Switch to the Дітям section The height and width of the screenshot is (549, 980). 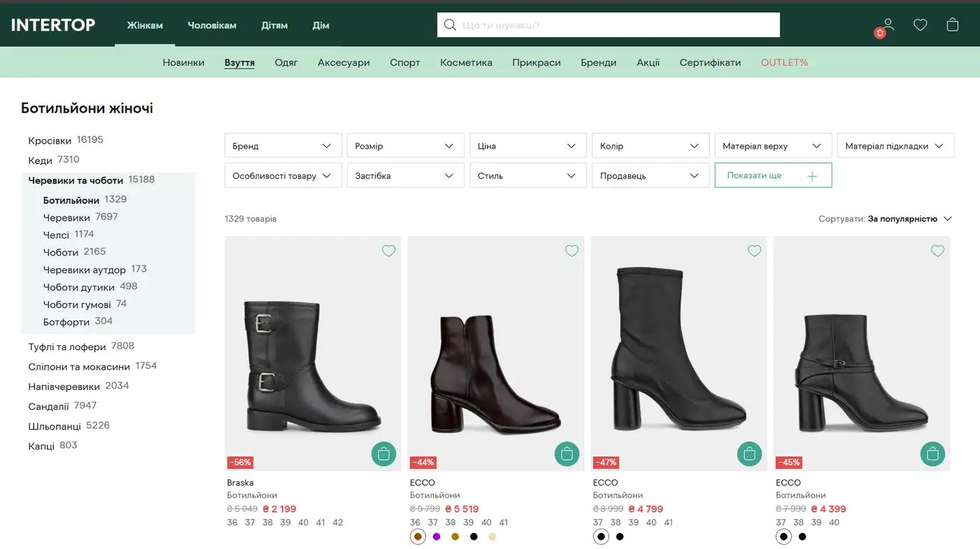[x=274, y=25]
